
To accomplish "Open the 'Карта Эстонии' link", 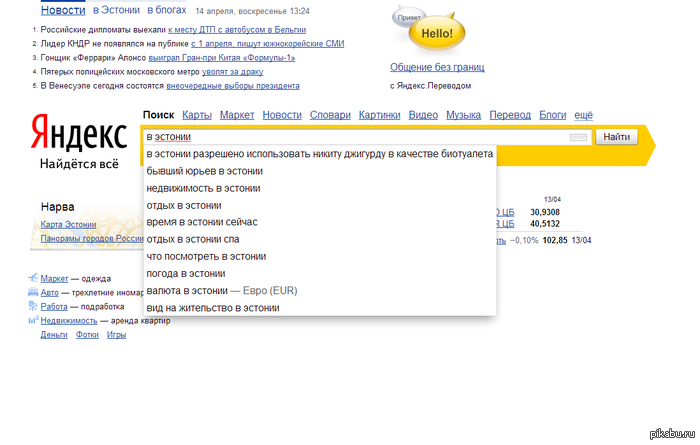I will [68, 225].
